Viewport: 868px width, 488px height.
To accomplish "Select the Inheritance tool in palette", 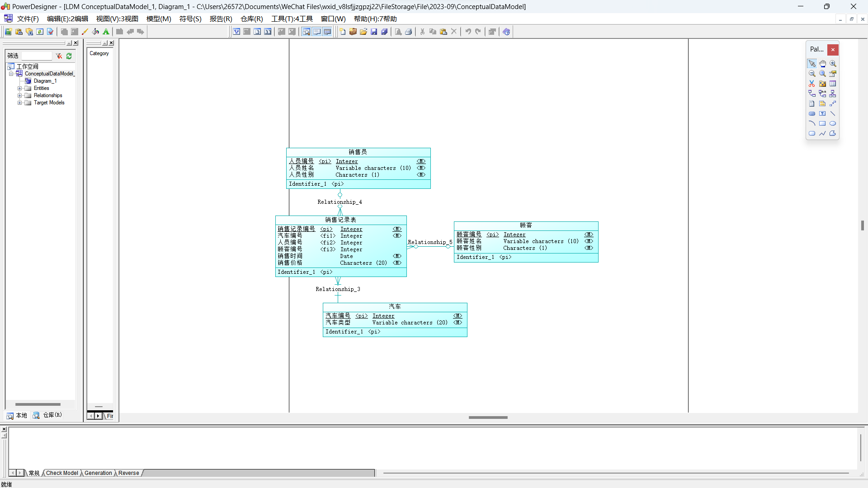I will (x=833, y=94).
